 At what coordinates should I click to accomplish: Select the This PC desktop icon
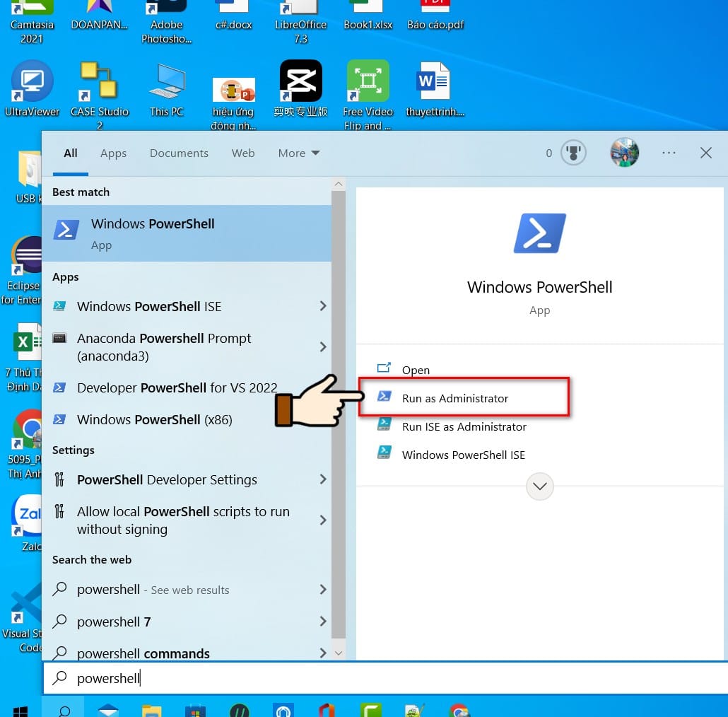[x=167, y=89]
